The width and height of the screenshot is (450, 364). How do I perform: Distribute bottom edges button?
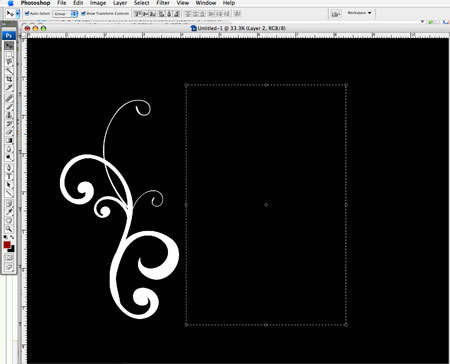(x=202, y=14)
